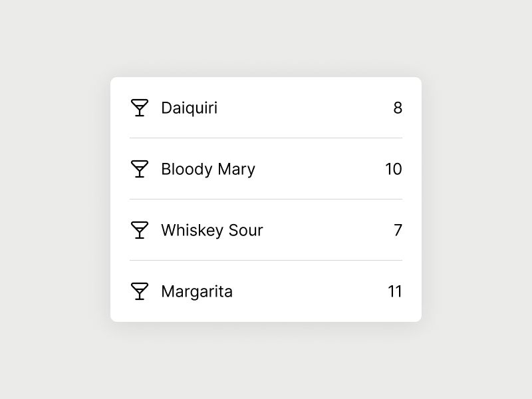Click the divider above the Margarita row
The width and height of the screenshot is (532, 399).
(x=266, y=261)
